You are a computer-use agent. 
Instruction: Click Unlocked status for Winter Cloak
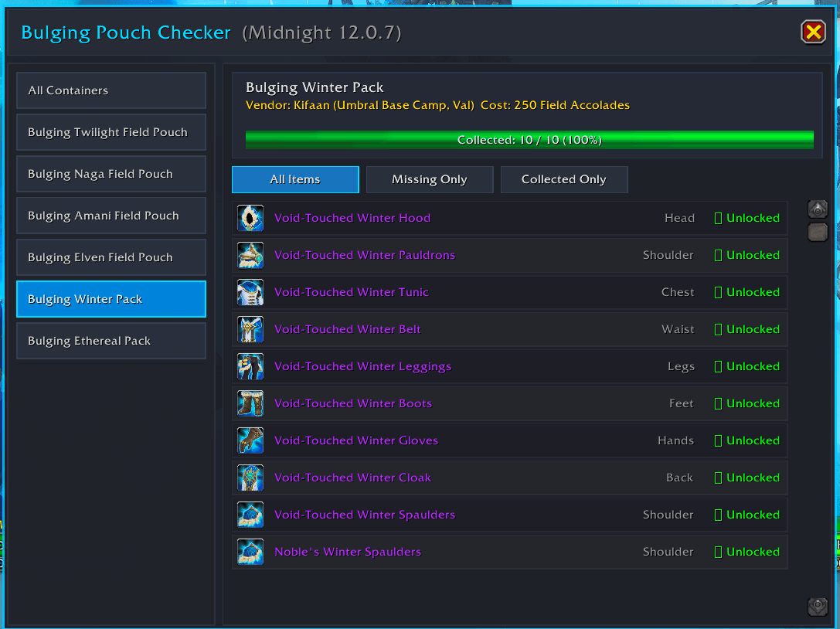tap(747, 478)
